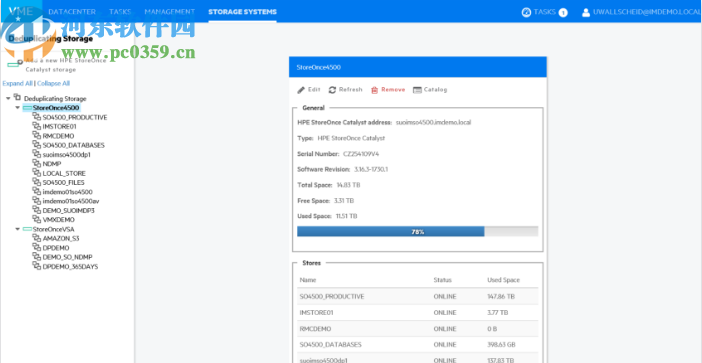This screenshot has width=702, height=363.
Task: Edit the StoreOnce4500 storage
Action: (x=309, y=90)
